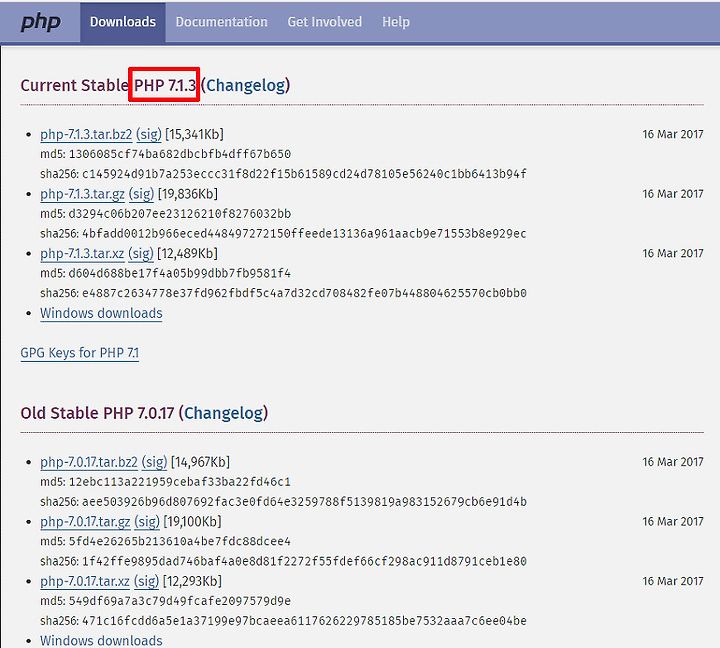Open the PHP 7.1.3 Changelog link

pyautogui.click(x=246, y=85)
